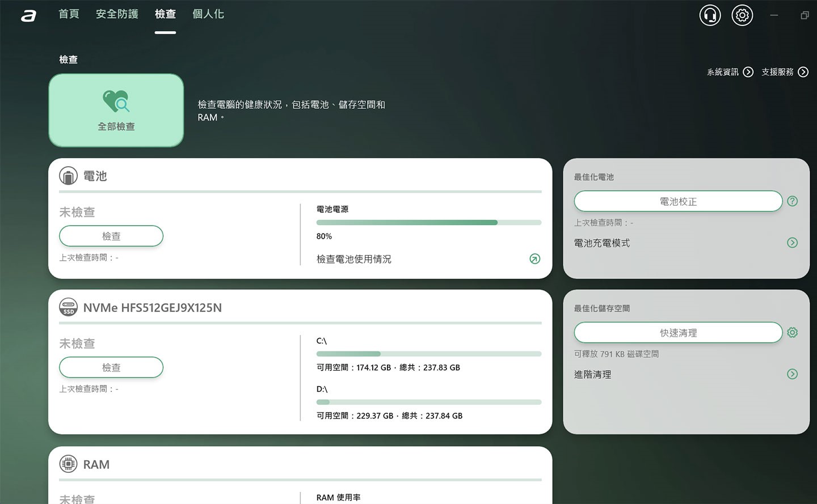Click 最佳化儲存空間 heading

[x=601, y=308]
